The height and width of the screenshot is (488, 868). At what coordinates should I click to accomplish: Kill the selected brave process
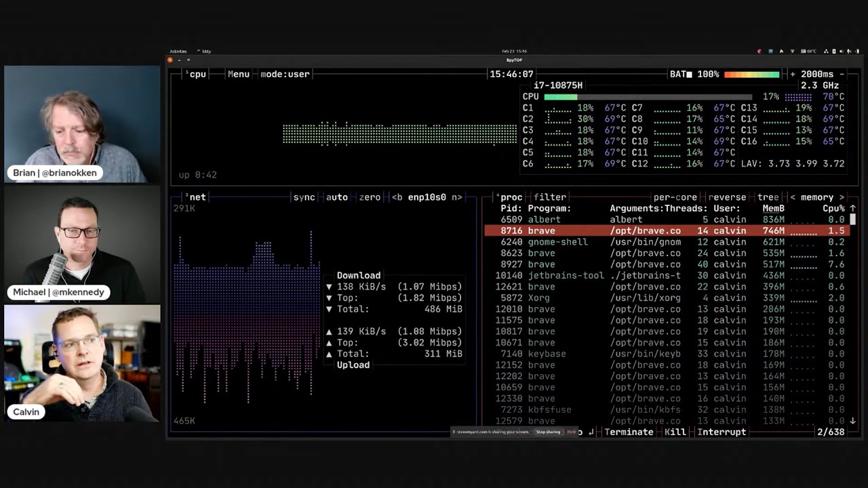point(675,432)
